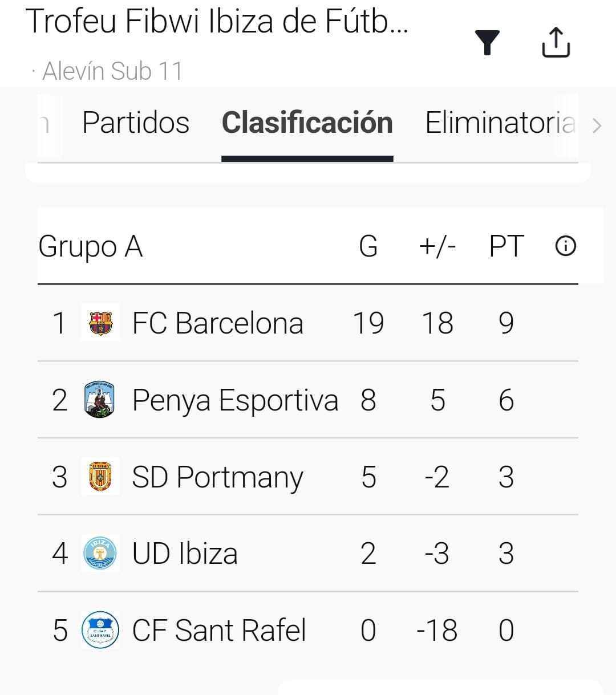Open Penya Esportiva team name
616x695 pixels.
tap(235, 400)
